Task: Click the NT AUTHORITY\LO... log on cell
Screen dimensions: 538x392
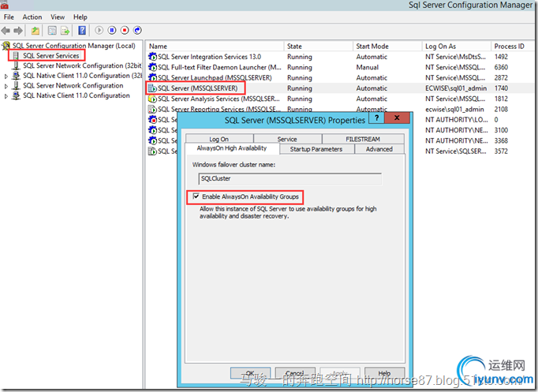Action: pos(457,120)
